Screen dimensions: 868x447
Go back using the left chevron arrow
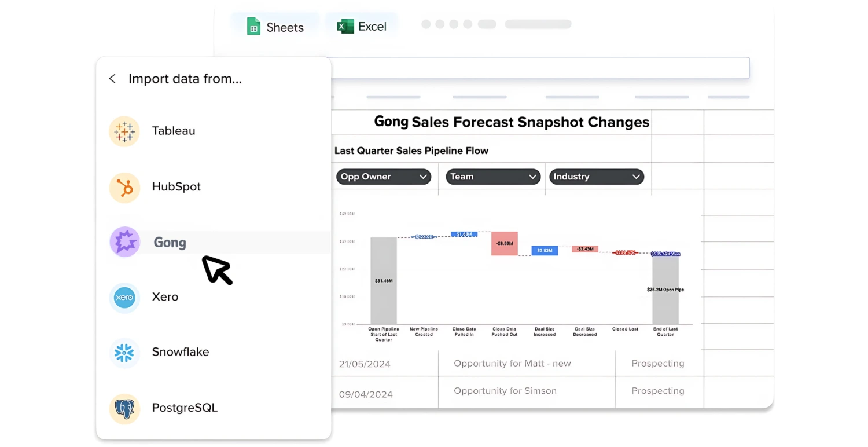pyautogui.click(x=112, y=79)
